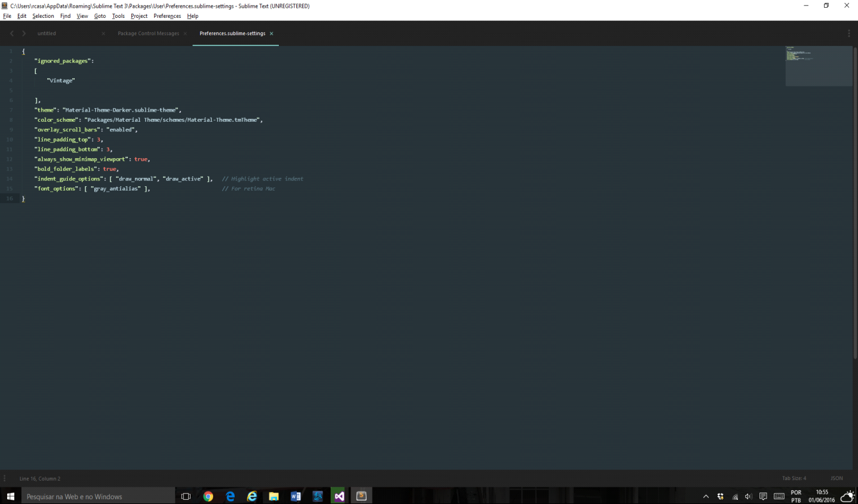The image size is (858, 504).
Task: Click the "indent_guide_options" key
Action: [69, 179]
